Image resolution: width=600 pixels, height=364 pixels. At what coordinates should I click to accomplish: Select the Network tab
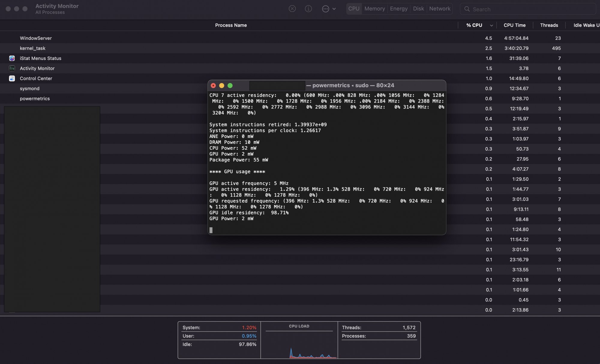pos(439,9)
